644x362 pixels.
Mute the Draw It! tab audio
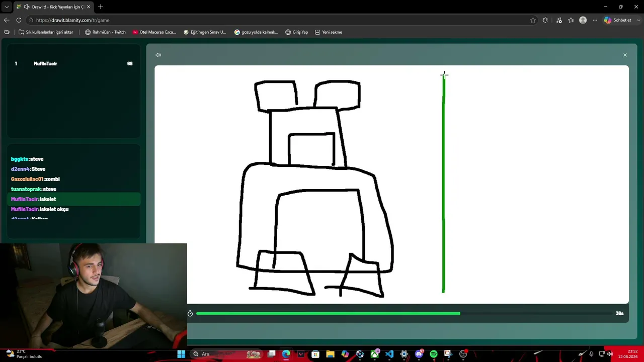[26, 7]
